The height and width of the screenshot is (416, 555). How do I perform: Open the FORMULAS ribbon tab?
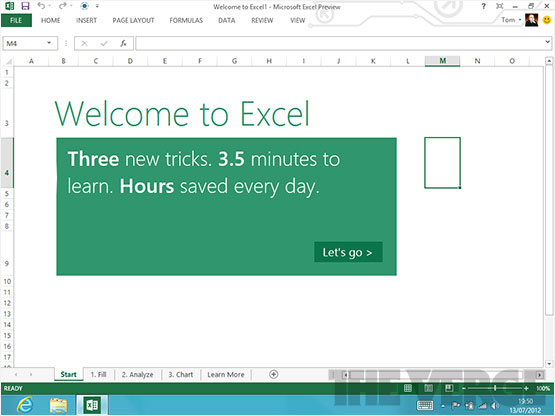pos(186,21)
